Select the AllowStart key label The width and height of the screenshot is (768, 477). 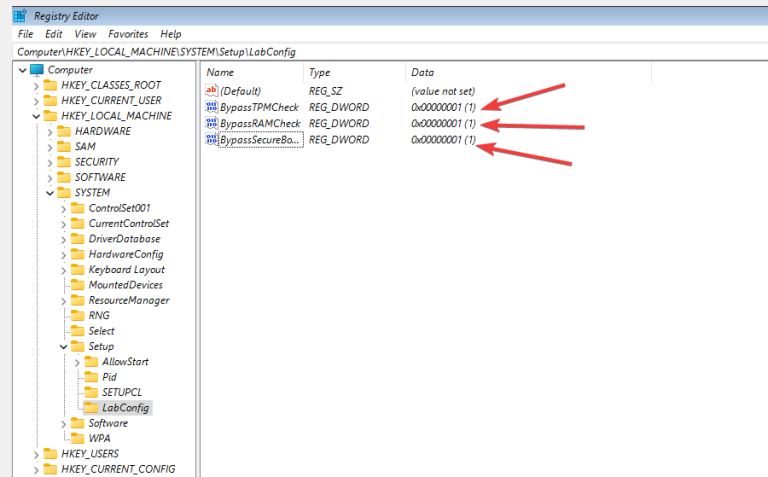[x=125, y=361]
